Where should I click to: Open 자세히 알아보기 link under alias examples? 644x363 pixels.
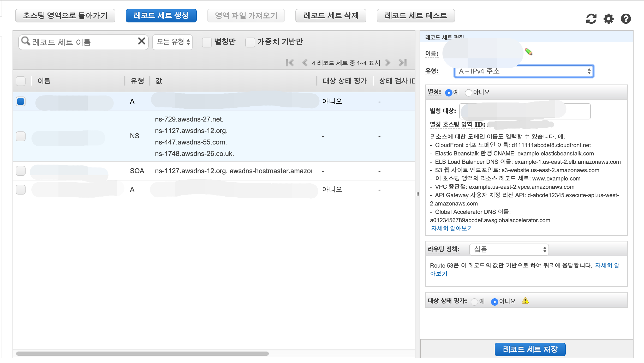pyautogui.click(x=452, y=228)
